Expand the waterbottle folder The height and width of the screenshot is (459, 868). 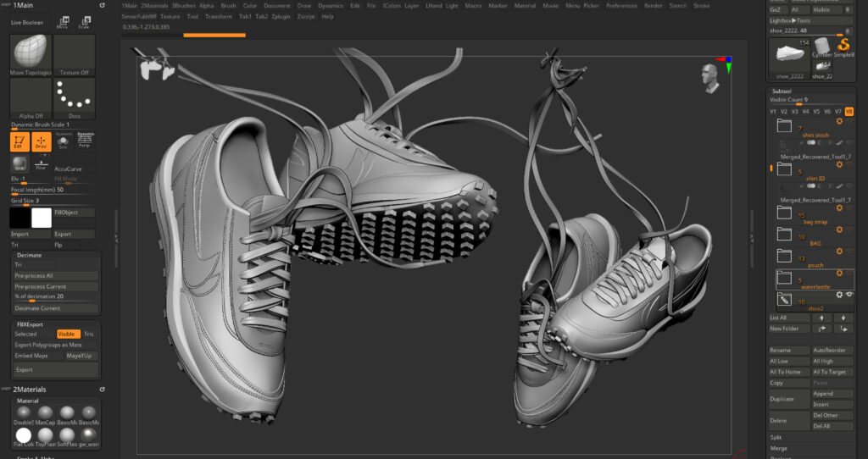coord(784,277)
